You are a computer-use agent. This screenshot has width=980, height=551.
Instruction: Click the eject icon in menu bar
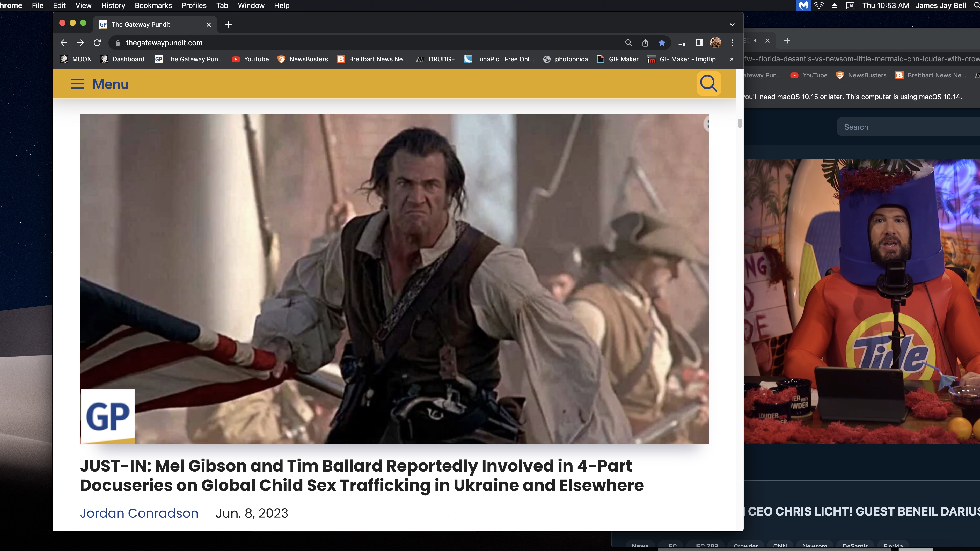(x=834, y=5)
